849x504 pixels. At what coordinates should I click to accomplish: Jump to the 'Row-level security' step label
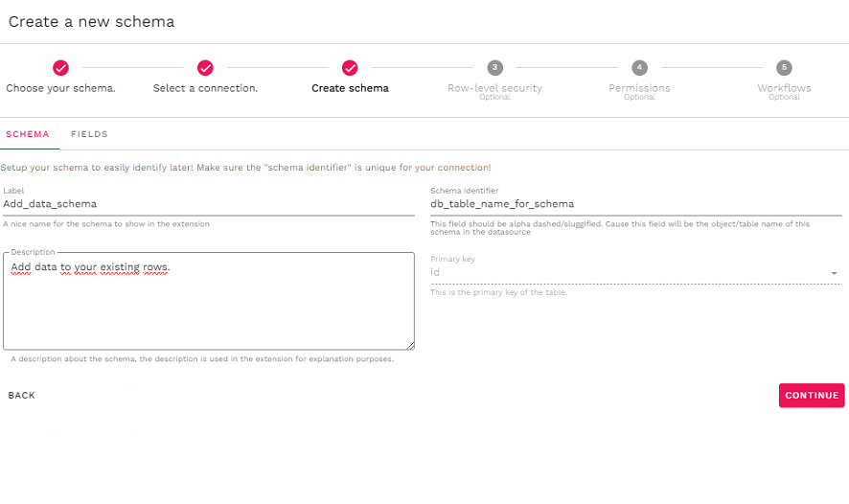point(494,88)
